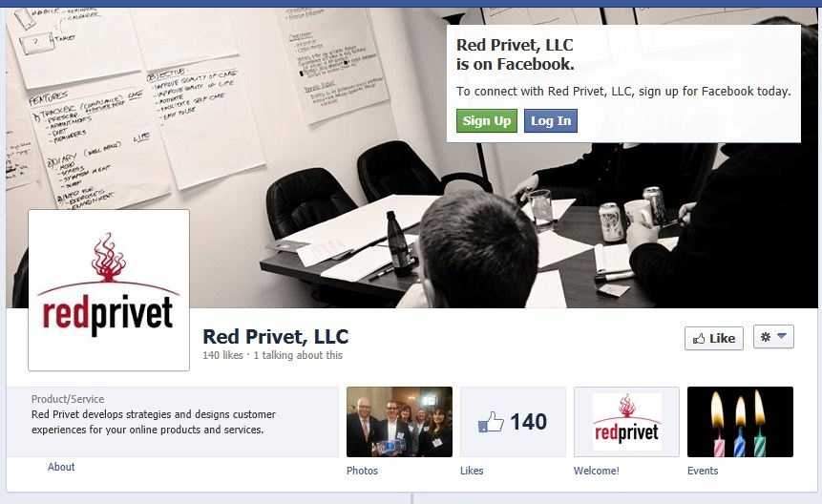Click the down arrow beside the gear icon
Screen dimensions: 822x504
[x=782, y=336]
